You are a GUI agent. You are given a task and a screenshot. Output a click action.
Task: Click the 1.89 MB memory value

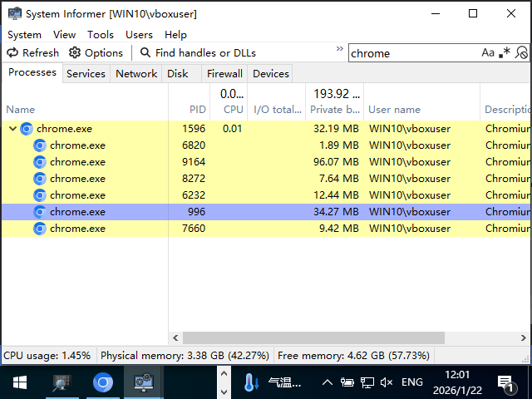[x=338, y=145]
